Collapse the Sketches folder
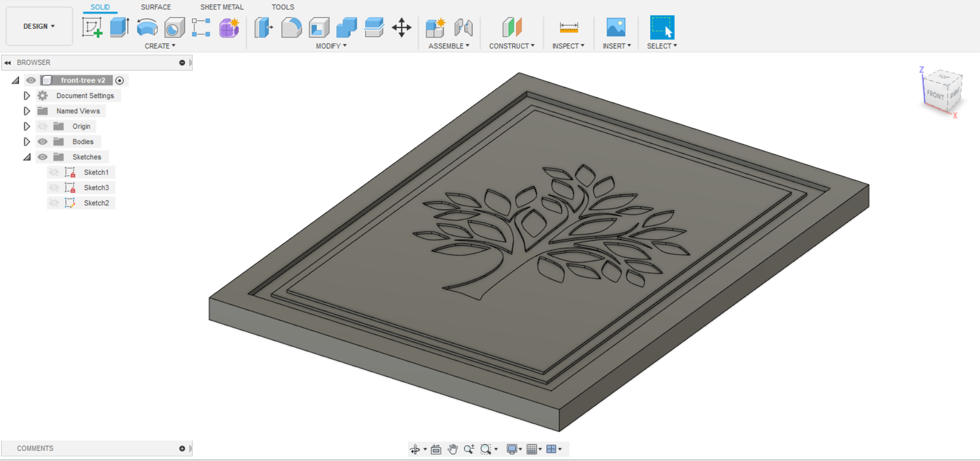The image size is (980, 461). [27, 157]
